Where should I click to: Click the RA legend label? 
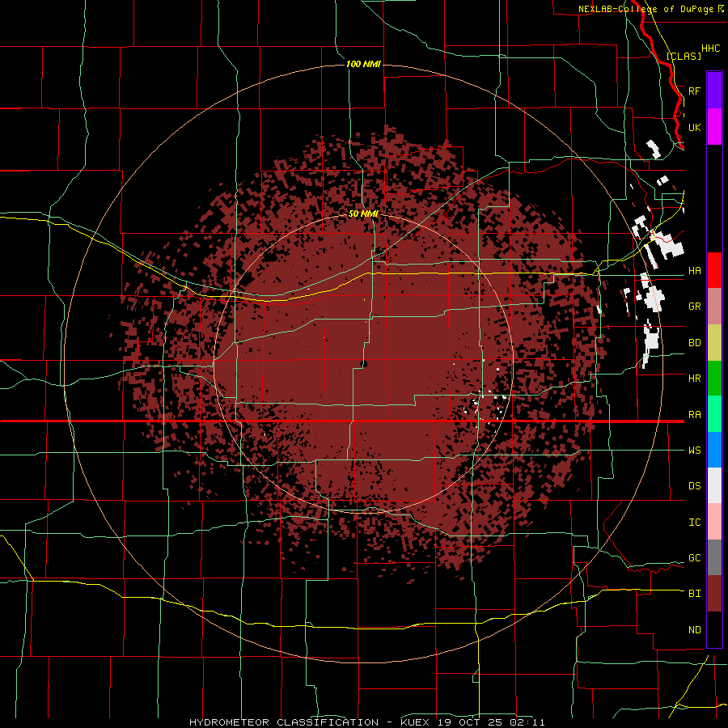pyautogui.click(x=695, y=415)
